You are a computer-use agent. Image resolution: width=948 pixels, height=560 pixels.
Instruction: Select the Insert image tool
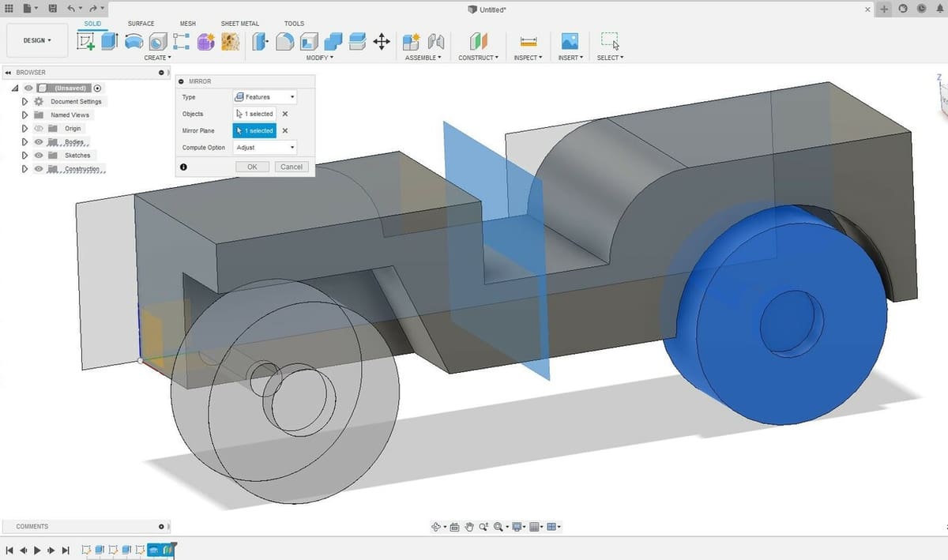570,41
